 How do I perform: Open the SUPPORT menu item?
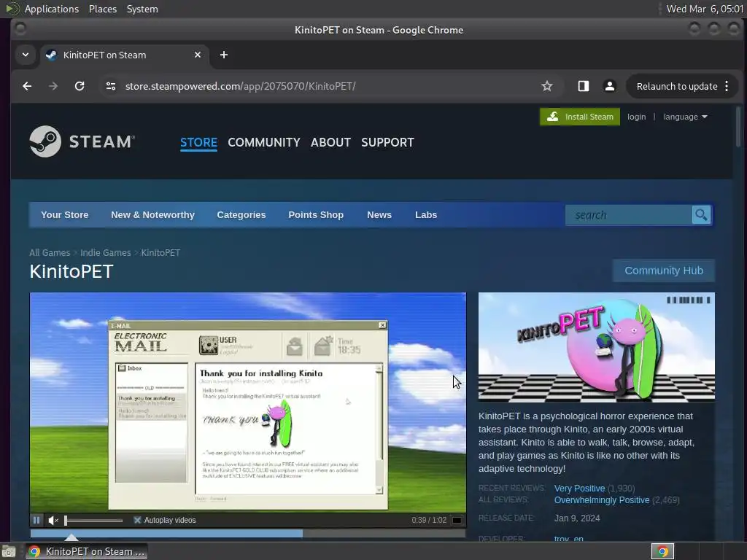(x=387, y=142)
